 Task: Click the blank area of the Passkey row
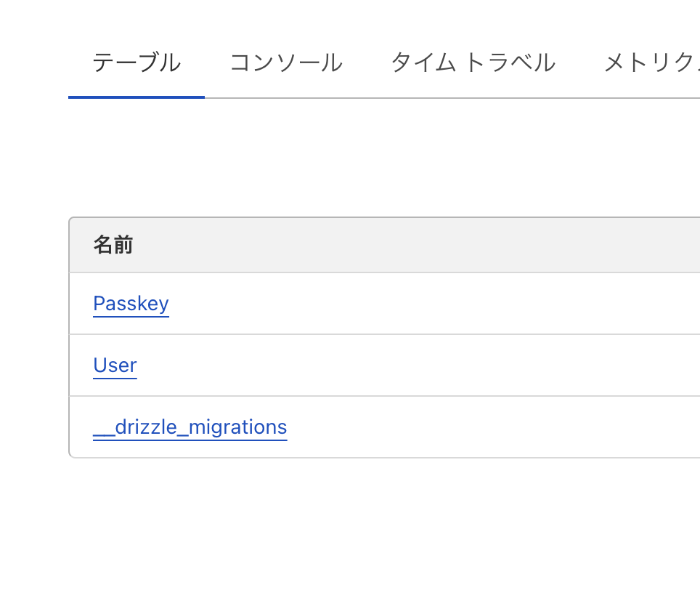click(436, 304)
